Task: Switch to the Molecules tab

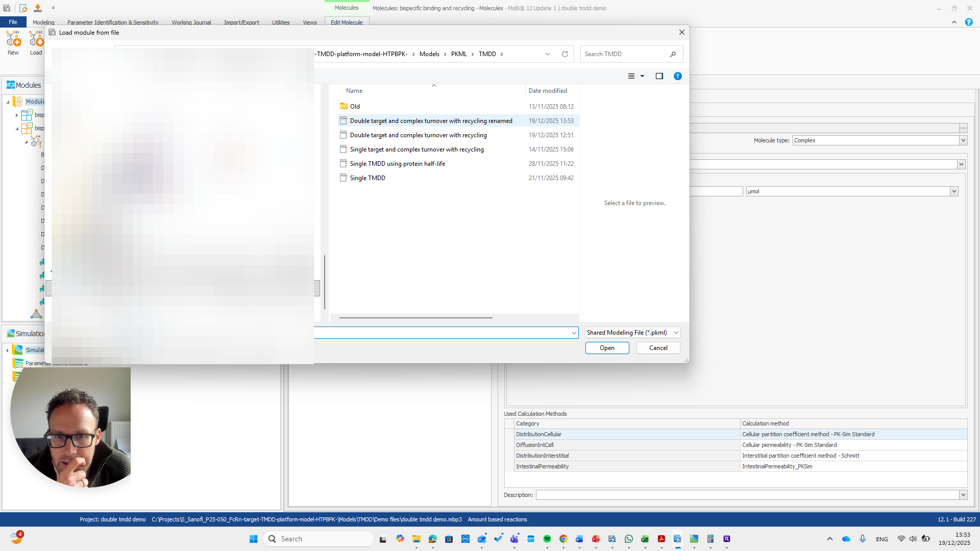Action: [x=347, y=8]
